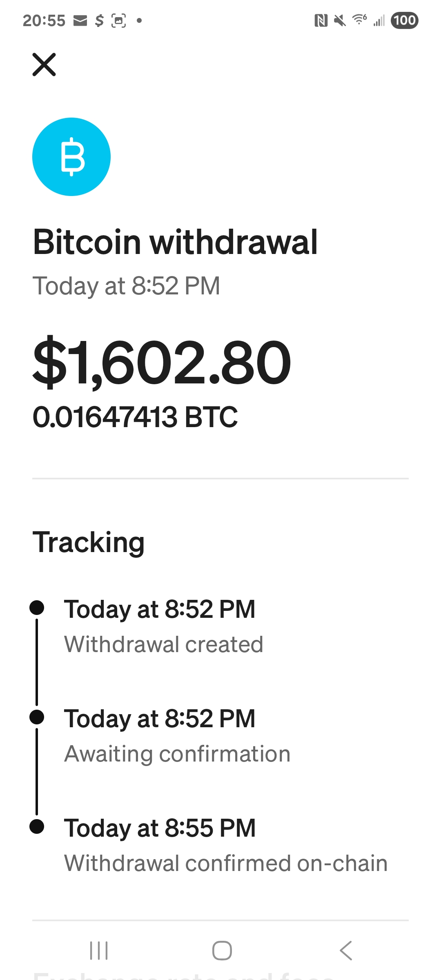Select the Withdrawal created tracking step
The image size is (441, 980).
tap(163, 644)
